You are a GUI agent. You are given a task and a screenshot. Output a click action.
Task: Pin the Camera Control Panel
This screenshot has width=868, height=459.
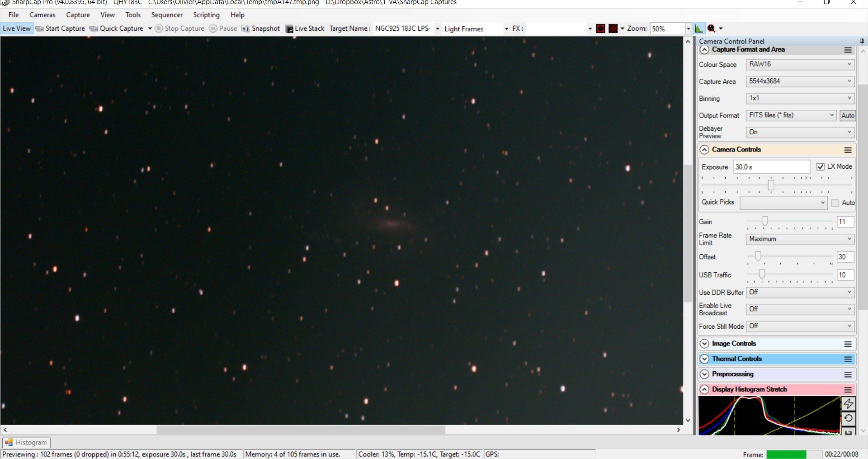[x=862, y=41]
